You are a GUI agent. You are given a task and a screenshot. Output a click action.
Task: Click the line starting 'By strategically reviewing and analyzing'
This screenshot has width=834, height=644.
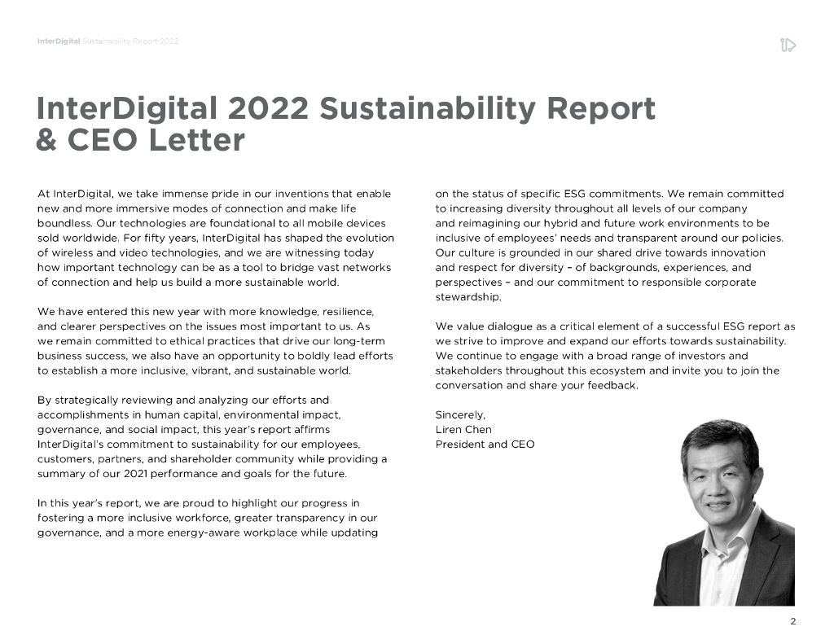[x=183, y=400]
